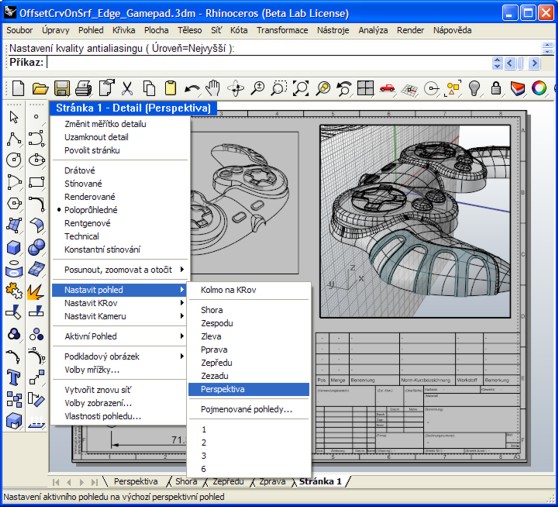The width and height of the screenshot is (558, 507).
Task: Click the light bulb hide icon
Action: [x=474, y=88]
